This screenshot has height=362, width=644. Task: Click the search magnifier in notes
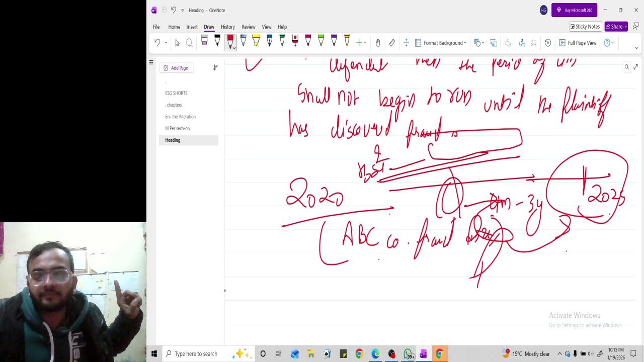(627, 67)
